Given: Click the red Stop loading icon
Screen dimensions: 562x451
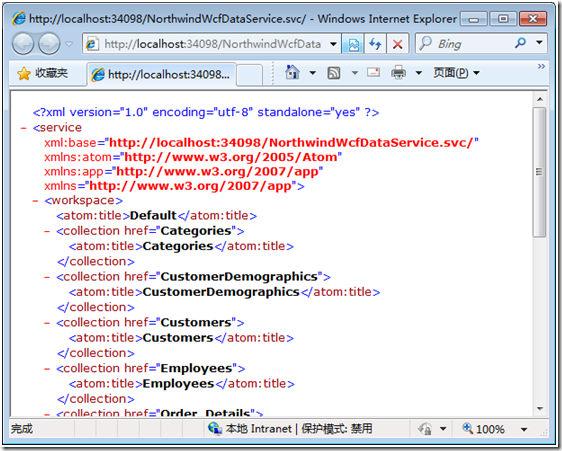Looking at the screenshot, I should point(397,44).
